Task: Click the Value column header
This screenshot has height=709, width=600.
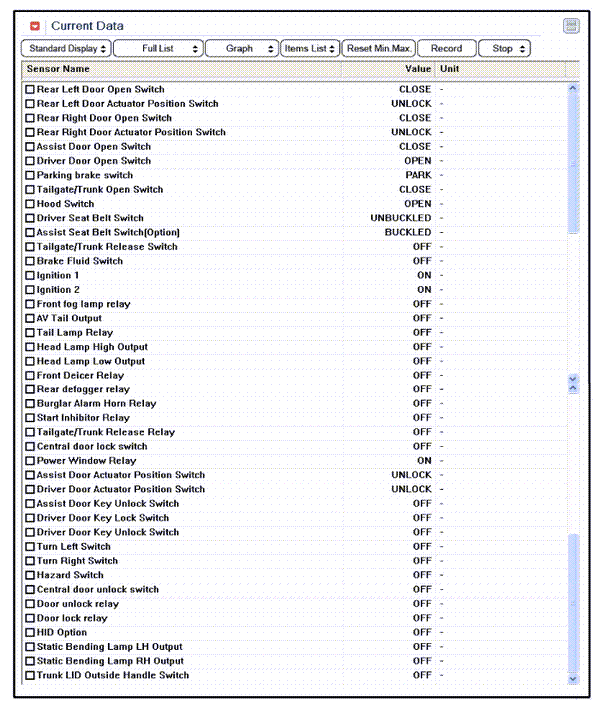Action: [417, 69]
